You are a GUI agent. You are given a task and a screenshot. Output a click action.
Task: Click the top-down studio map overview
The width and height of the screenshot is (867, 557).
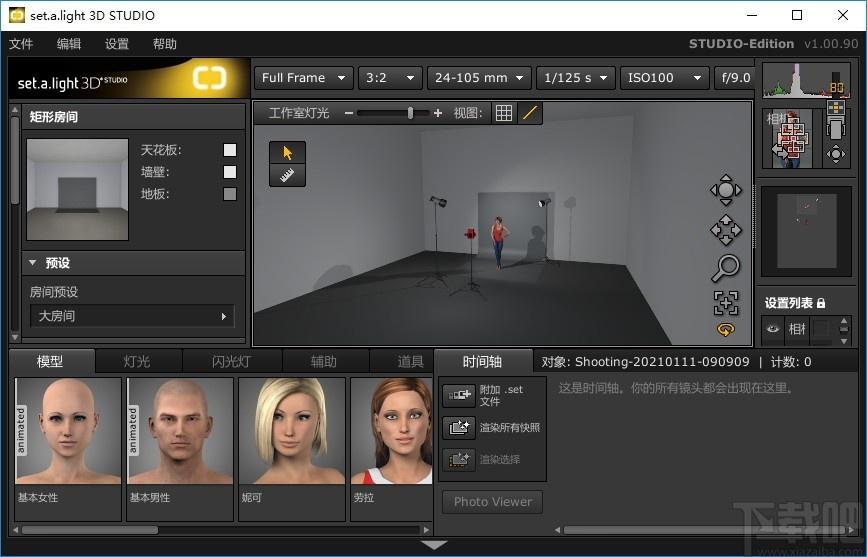click(x=806, y=231)
